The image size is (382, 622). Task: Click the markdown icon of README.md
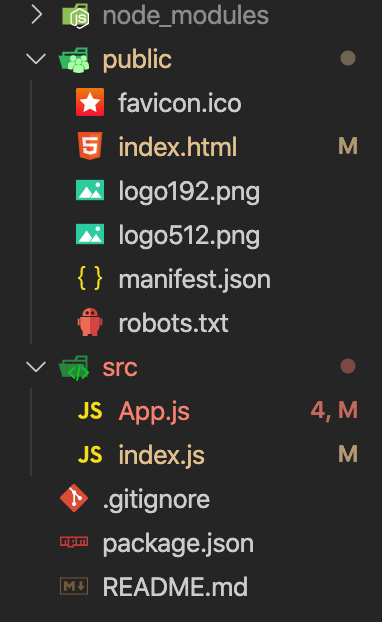click(x=74, y=586)
